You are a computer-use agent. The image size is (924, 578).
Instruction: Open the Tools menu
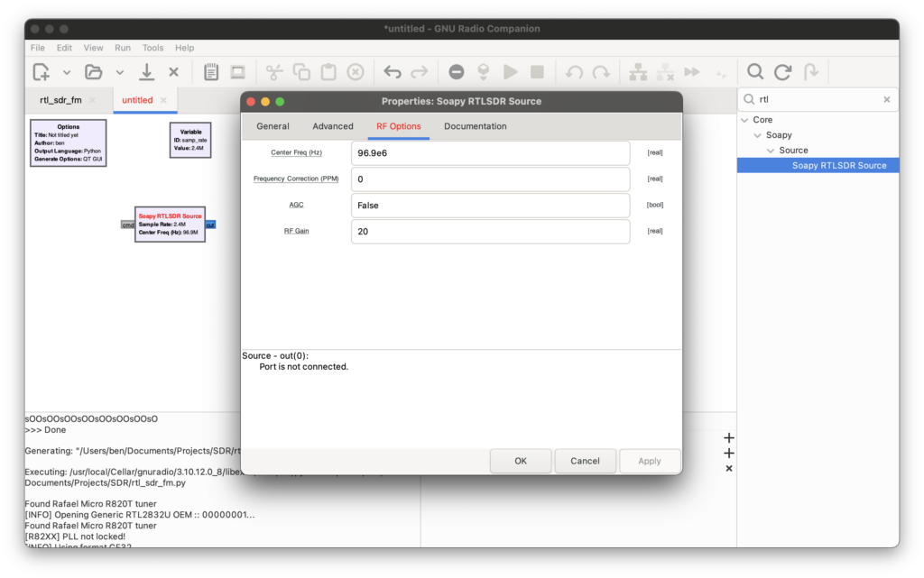tap(152, 48)
